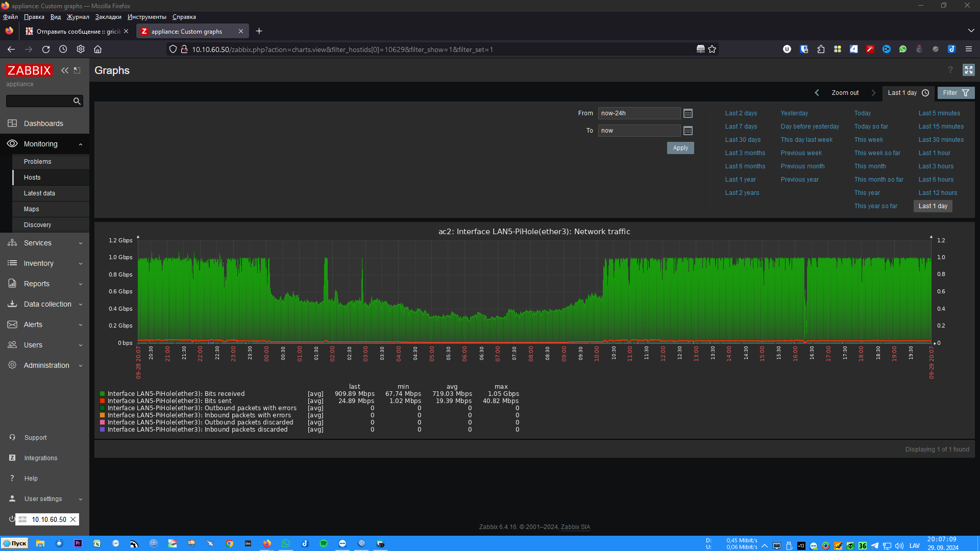
Task: Open the Закладки browser menu
Action: (x=108, y=17)
